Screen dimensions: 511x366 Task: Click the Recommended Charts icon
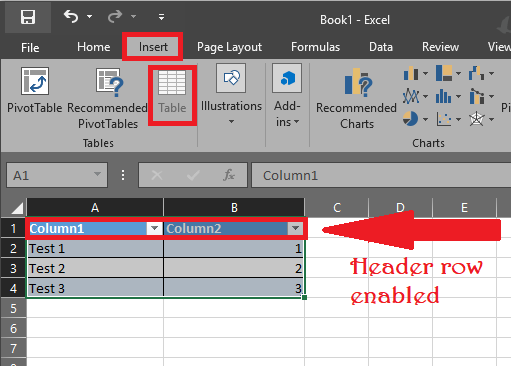click(x=358, y=81)
